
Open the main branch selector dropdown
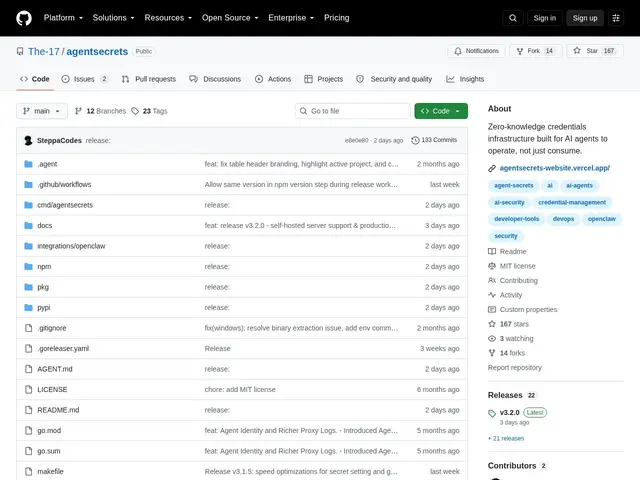(x=42, y=111)
